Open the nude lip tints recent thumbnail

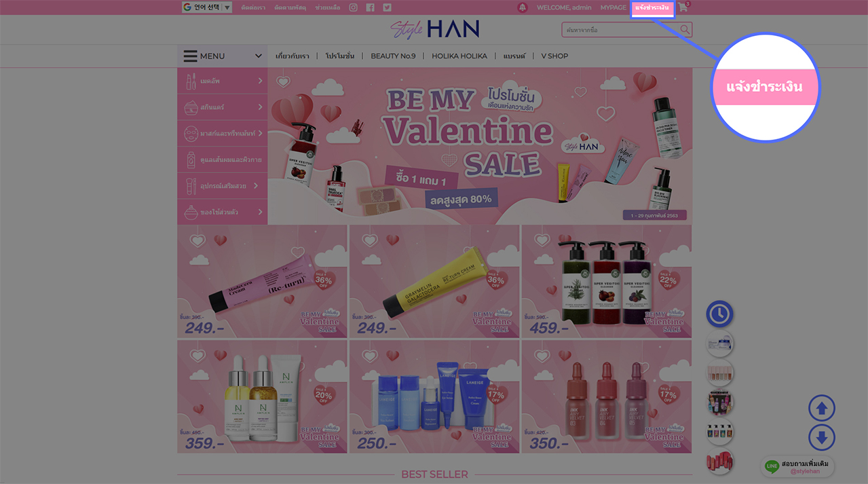click(719, 373)
